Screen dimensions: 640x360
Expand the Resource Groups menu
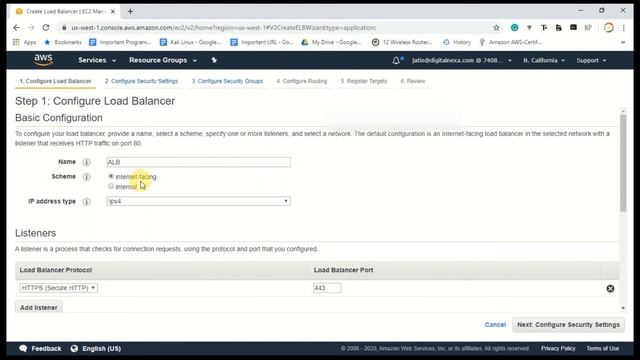coord(163,60)
